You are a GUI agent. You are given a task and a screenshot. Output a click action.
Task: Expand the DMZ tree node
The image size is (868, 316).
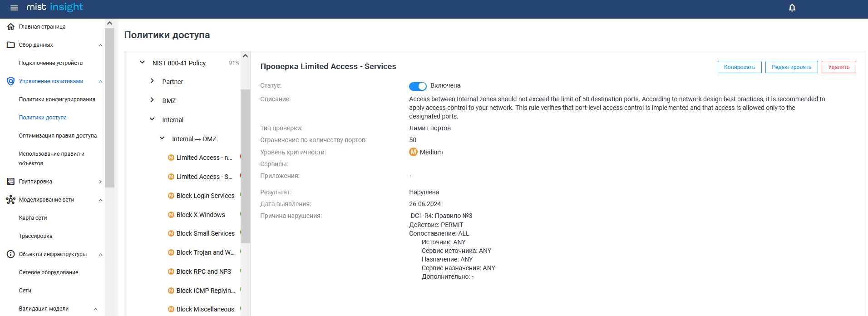point(152,100)
